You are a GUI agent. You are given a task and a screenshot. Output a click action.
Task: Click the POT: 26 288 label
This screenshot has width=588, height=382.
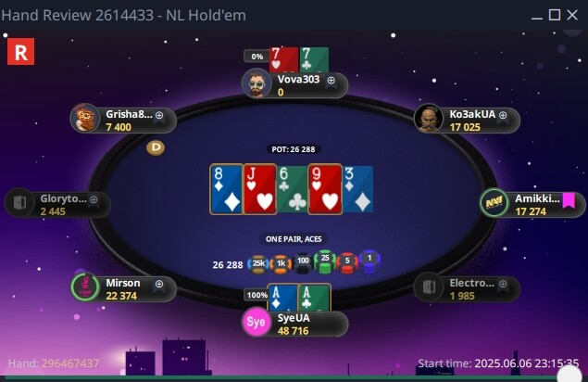(x=294, y=149)
